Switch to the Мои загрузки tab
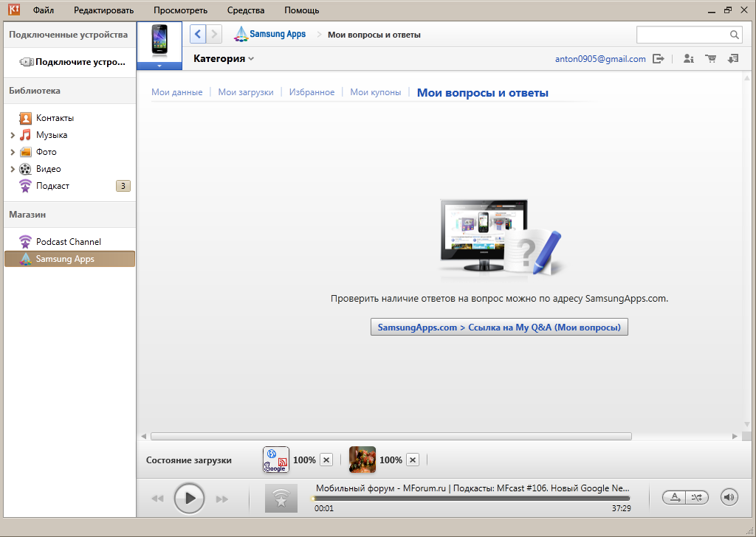 click(x=246, y=92)
